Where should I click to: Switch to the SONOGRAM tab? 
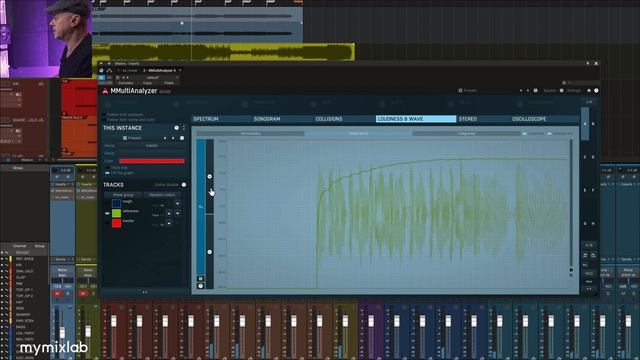267,119
